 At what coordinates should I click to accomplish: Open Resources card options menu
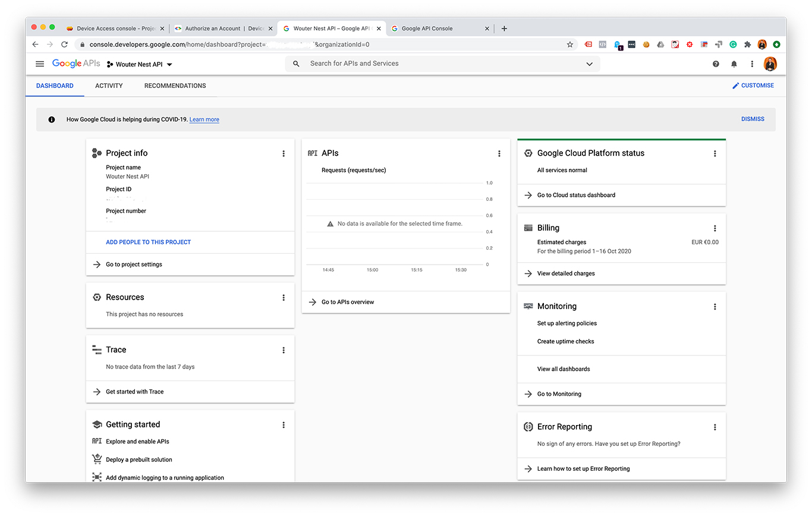(284, 298)
